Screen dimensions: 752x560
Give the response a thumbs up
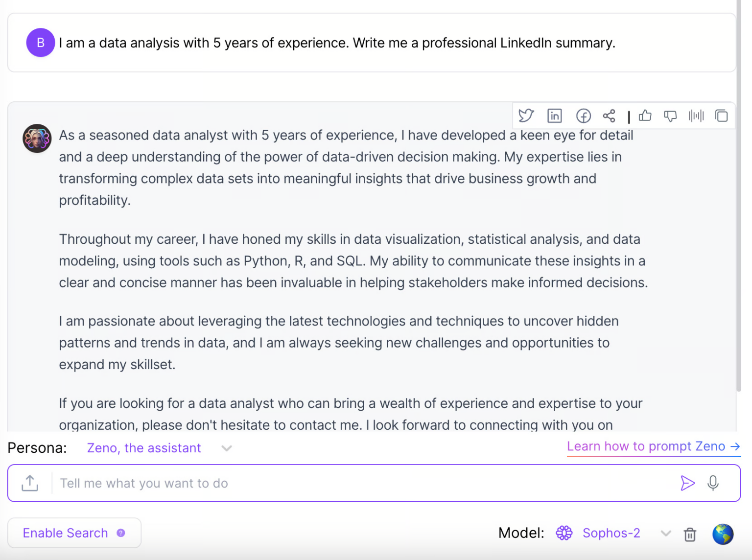coord(645,116)
